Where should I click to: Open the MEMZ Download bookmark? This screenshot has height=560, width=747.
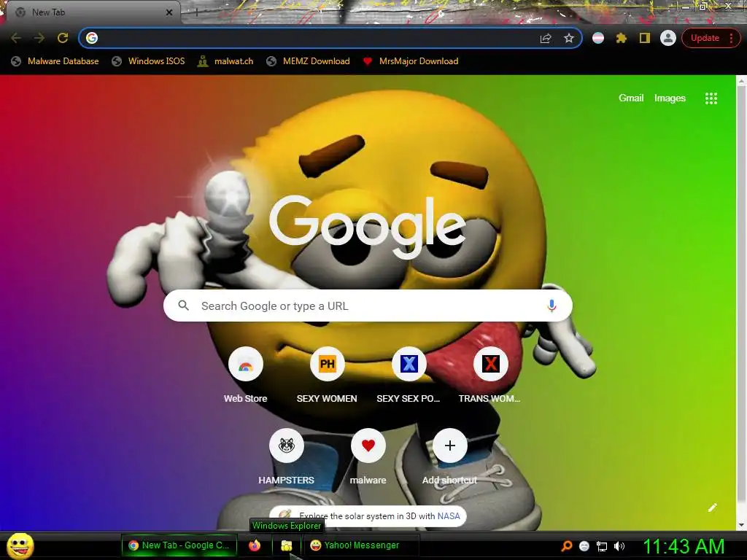tap(308, 61)
